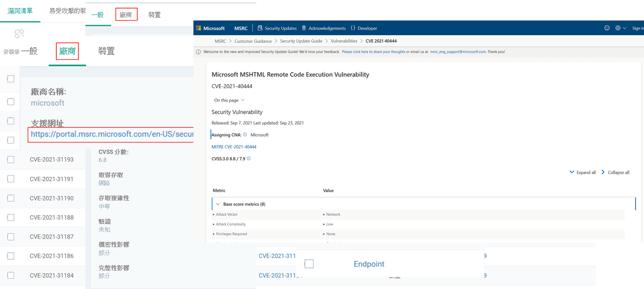Click the small 裝置 tab in top row

[154, 15]
